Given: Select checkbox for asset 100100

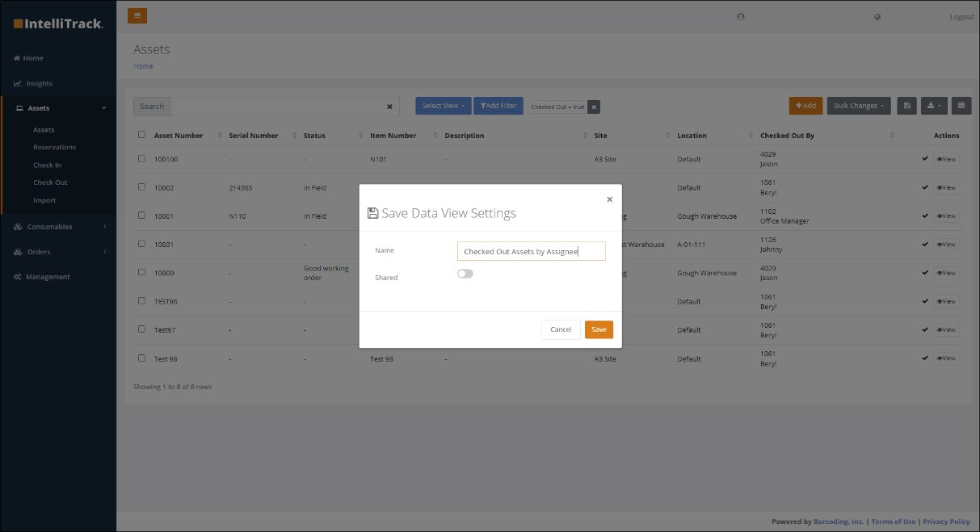Looking at the screenshot, I should point(142,158).
